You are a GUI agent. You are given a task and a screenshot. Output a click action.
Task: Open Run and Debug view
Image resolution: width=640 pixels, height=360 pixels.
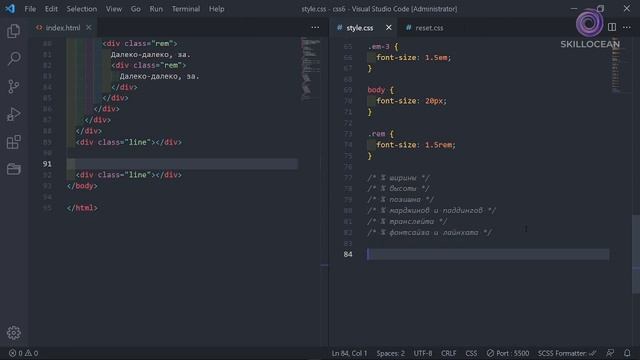tap(13, 114)
